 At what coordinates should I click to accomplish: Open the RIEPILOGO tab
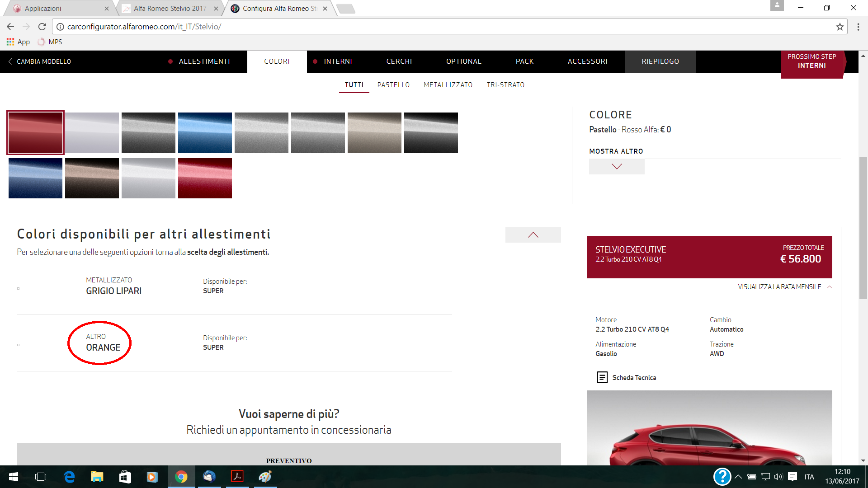tap(660, 61)
